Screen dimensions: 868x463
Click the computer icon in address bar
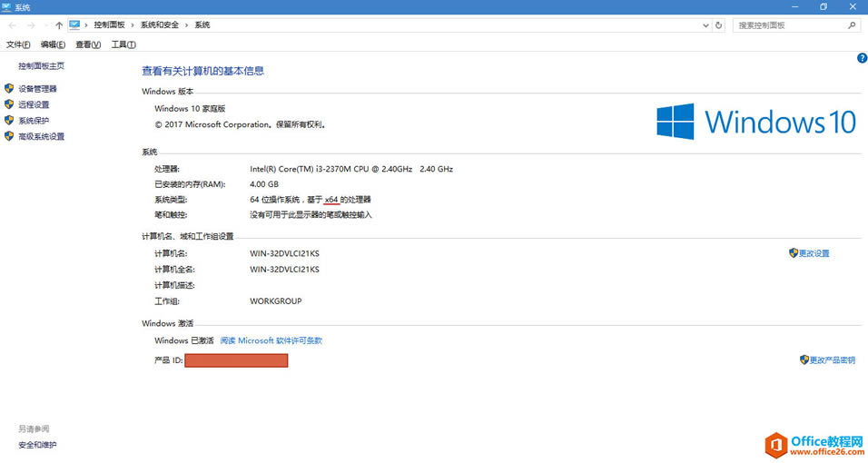(x=74, y=25)
